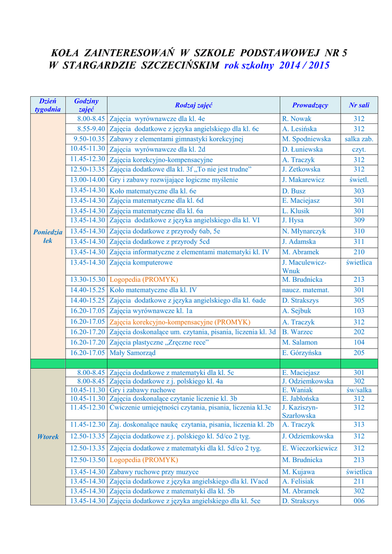Select the 'Zabawy ruchowe przy muzyce' activity
392x554 pixels.
(154, 472)
